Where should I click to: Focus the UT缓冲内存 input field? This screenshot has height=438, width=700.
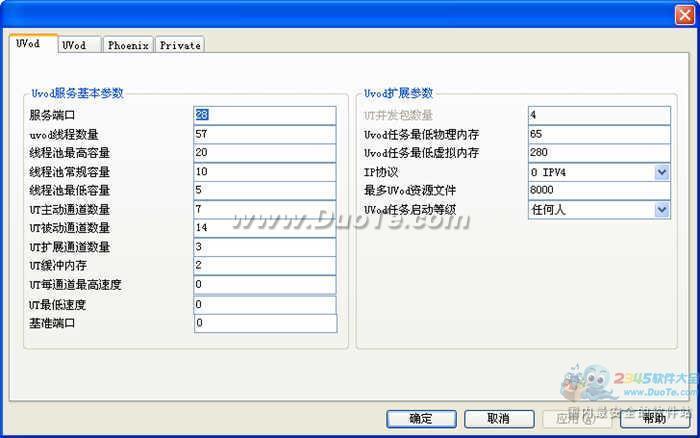(x=265, y=266)
